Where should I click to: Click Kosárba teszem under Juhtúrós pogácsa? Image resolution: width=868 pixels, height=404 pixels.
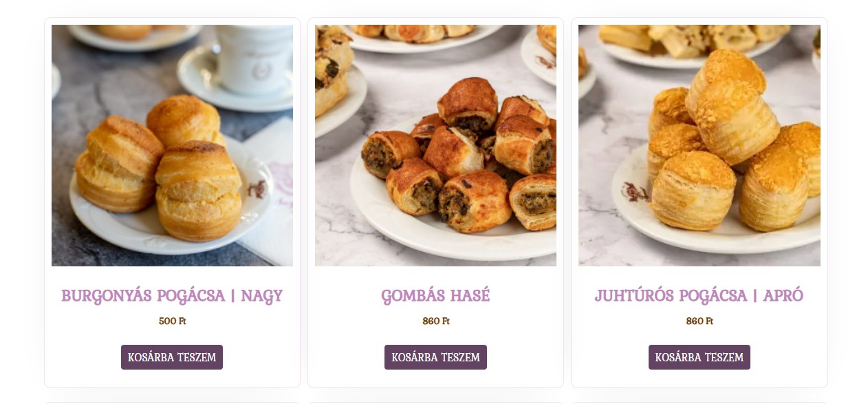(699, 357)
